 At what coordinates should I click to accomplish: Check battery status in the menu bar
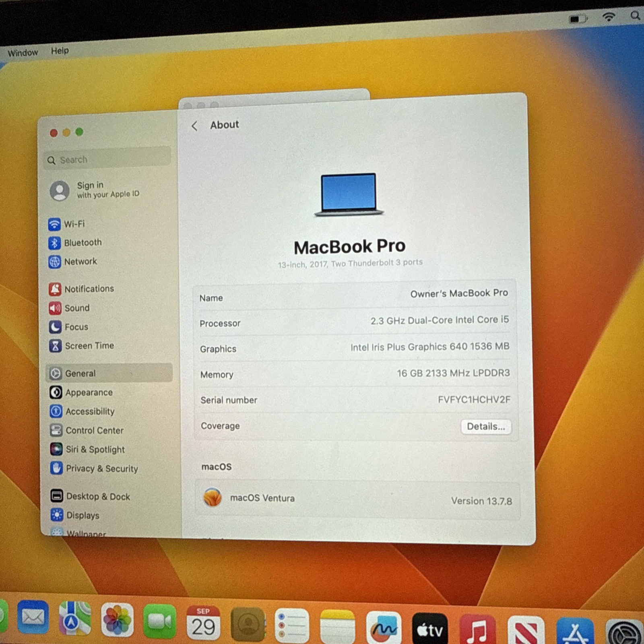578,19
